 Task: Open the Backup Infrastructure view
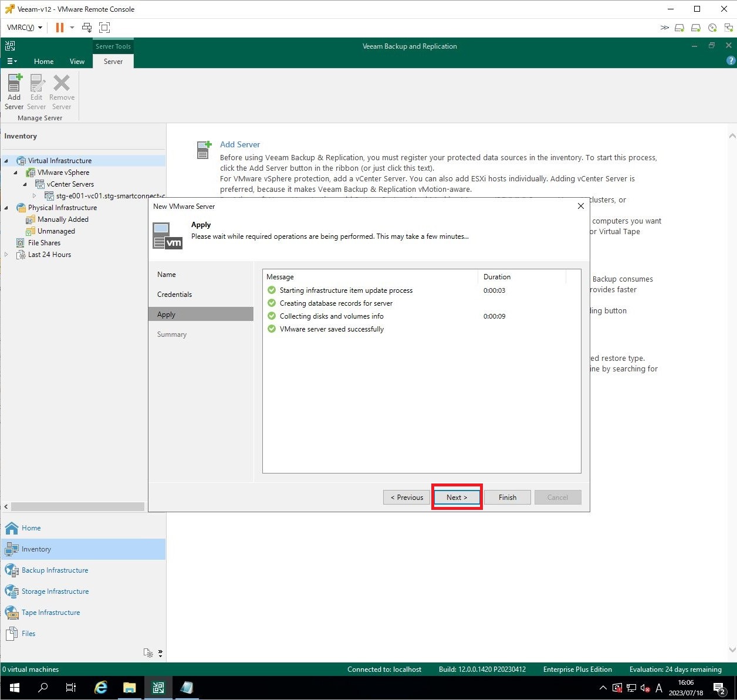click(83, 570)
